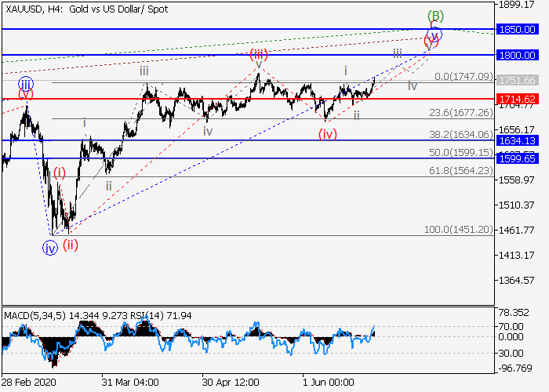Click the red (ii) wave label
Viewport: 549px width, 392px height.
point(71,244)
